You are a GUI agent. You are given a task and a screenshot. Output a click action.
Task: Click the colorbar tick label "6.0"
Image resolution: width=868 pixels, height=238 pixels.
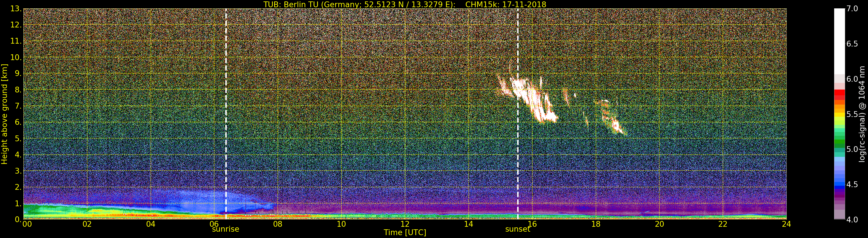[x=852, y=79]
